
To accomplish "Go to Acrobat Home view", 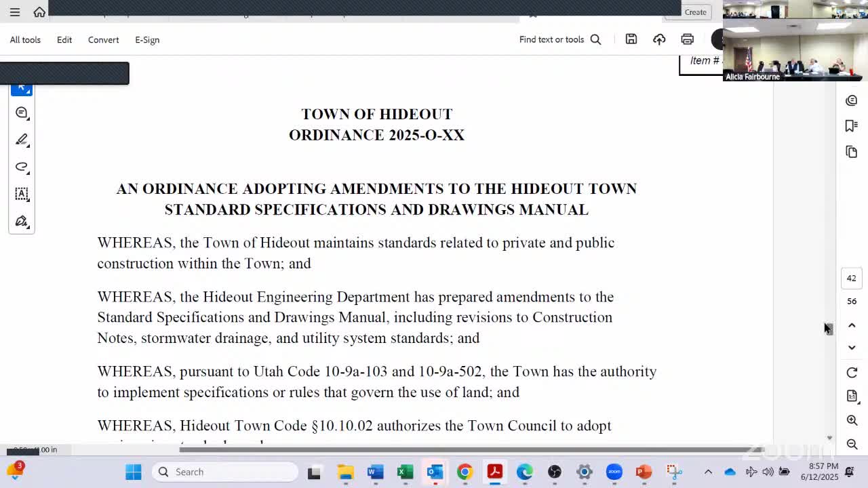I will pos(39,12).
